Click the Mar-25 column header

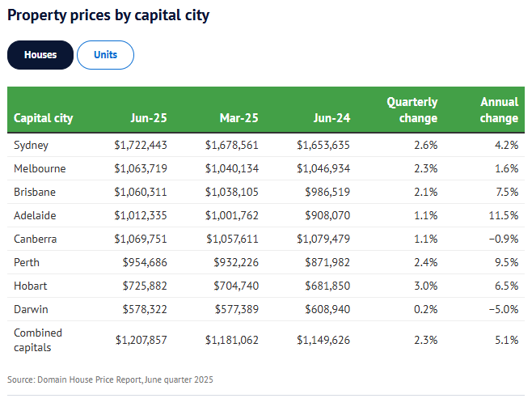pos(239,118)
